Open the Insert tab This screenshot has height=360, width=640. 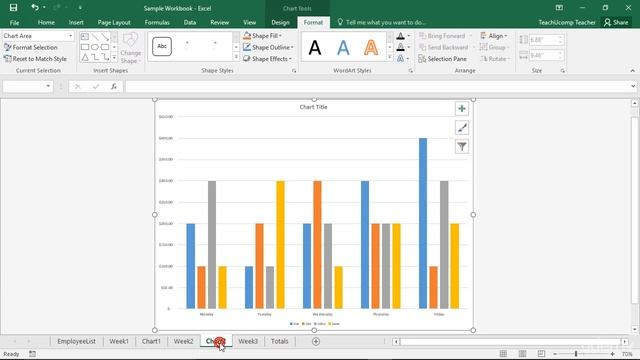[x=76, y=22]
